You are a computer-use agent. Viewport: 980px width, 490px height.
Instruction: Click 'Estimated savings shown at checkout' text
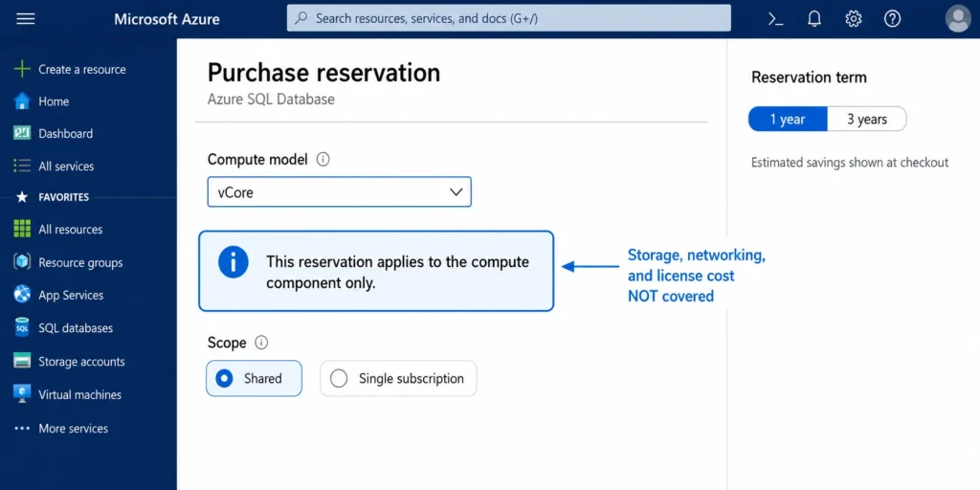pos(850,163)
